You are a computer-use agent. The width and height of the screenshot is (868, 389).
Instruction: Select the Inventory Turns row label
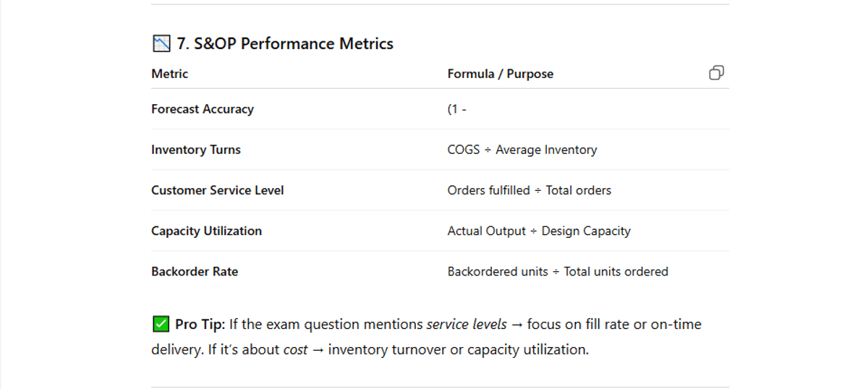[196, 150]
